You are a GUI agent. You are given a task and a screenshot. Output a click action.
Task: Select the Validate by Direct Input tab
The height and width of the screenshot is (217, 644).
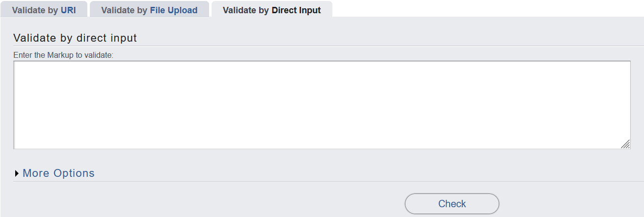click(271, 10)
